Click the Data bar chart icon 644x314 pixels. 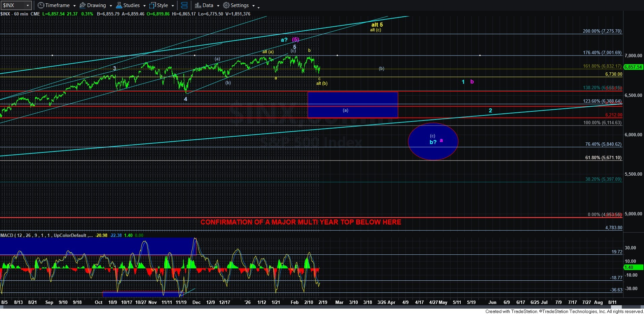click(198, 5)
